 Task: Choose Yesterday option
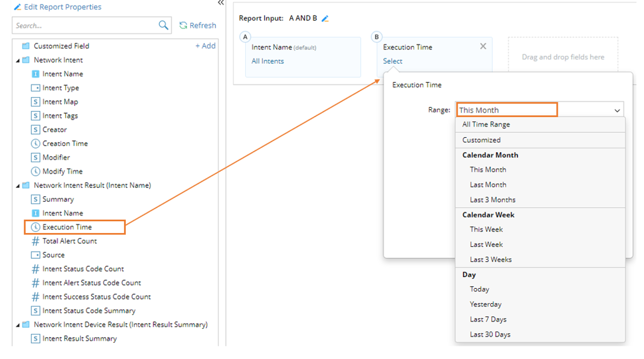coord(540,304)
